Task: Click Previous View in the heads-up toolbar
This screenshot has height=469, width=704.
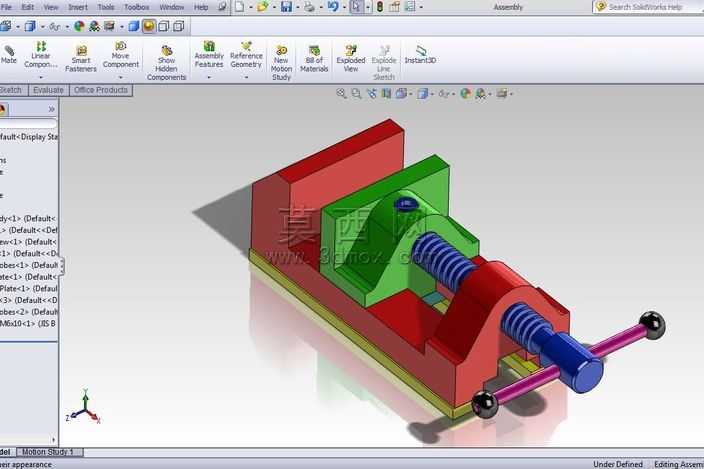Action: pos(371,93)
